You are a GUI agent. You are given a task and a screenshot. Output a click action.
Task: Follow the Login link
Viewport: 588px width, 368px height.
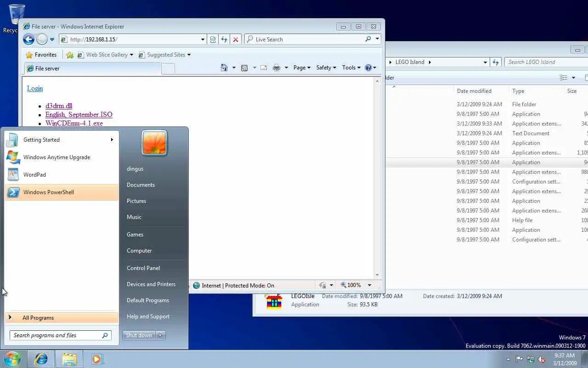(x=35, y=88)
